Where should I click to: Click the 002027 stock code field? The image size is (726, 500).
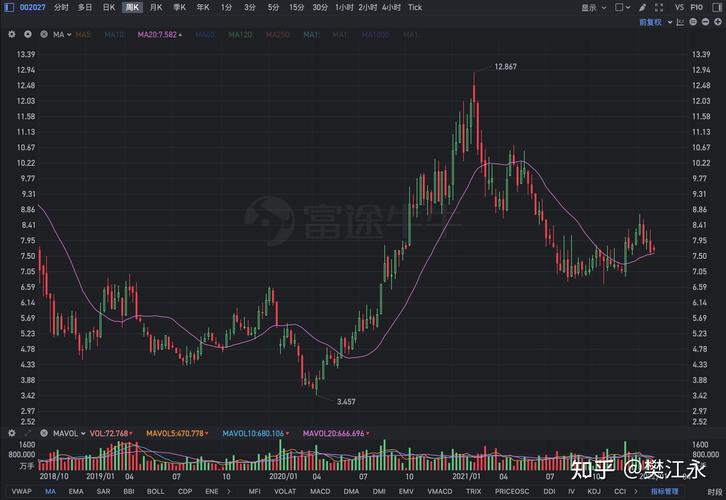19,7
